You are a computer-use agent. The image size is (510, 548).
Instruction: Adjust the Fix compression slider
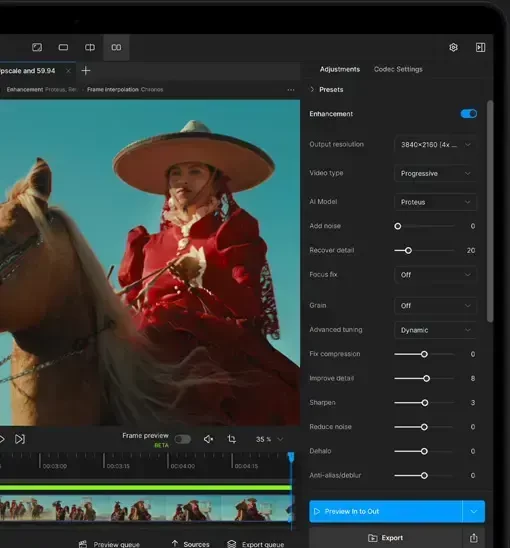tap(424, 354)
